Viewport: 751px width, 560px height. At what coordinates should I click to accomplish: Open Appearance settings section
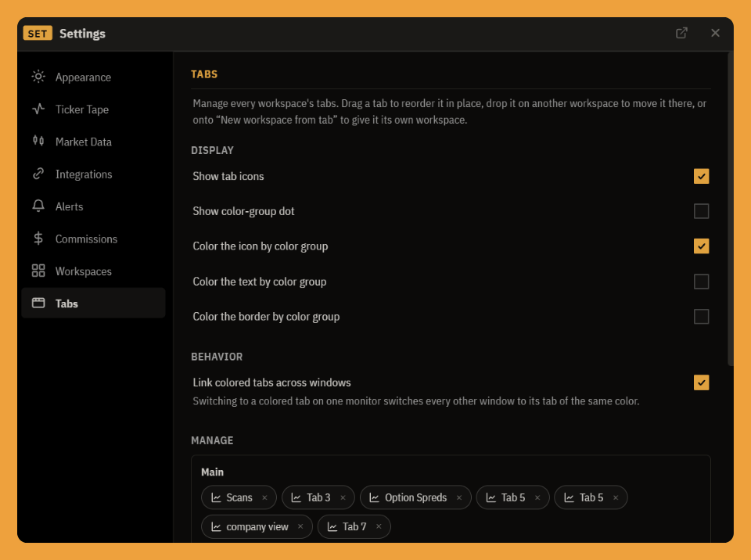click(93, 77)
